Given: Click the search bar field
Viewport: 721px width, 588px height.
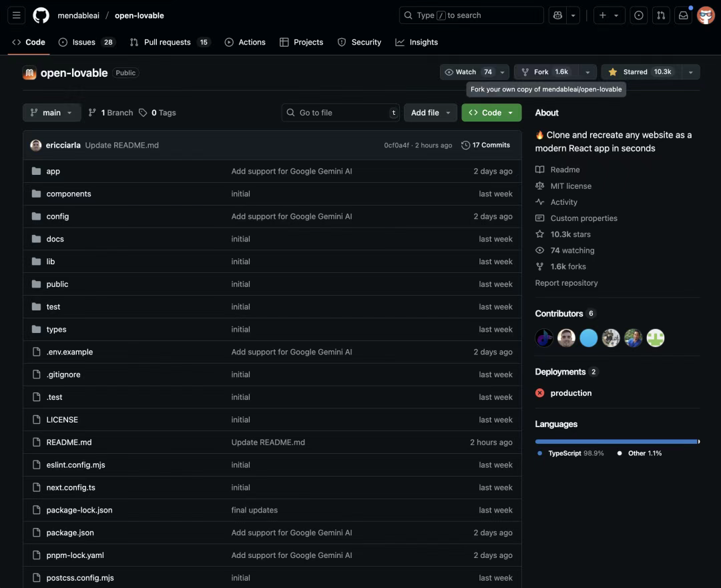Looking at the screenshot, I should (471, 15).
